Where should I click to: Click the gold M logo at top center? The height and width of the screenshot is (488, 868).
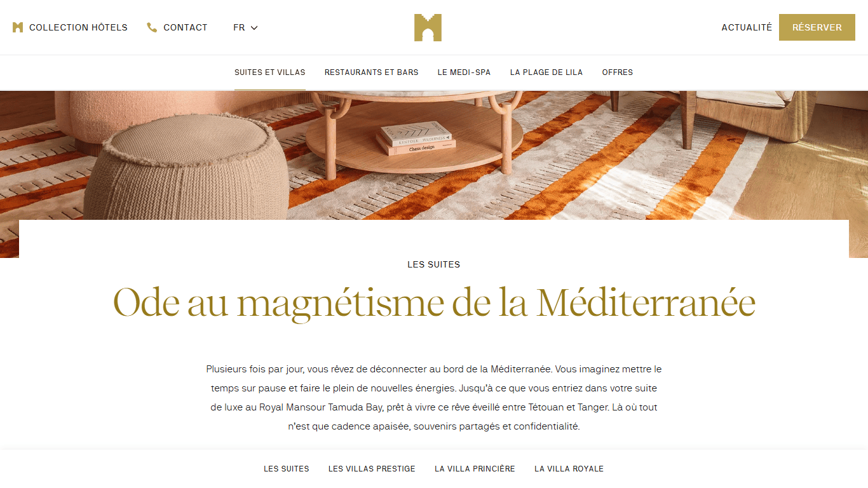coord(428,27)
